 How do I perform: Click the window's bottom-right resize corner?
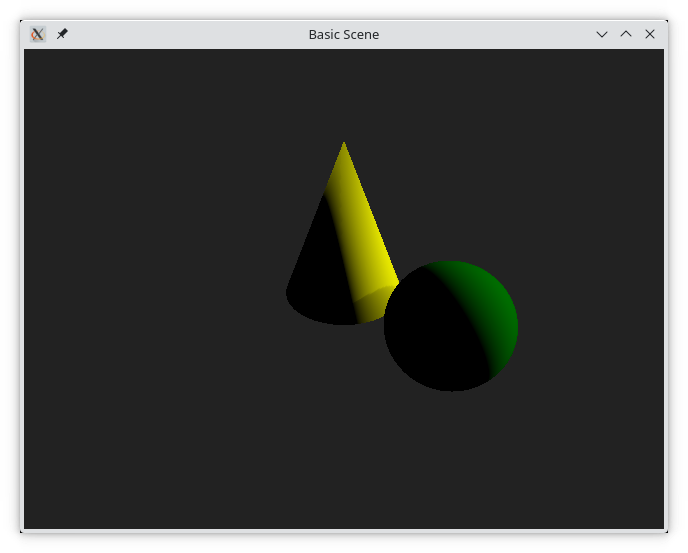coord(665,531)
